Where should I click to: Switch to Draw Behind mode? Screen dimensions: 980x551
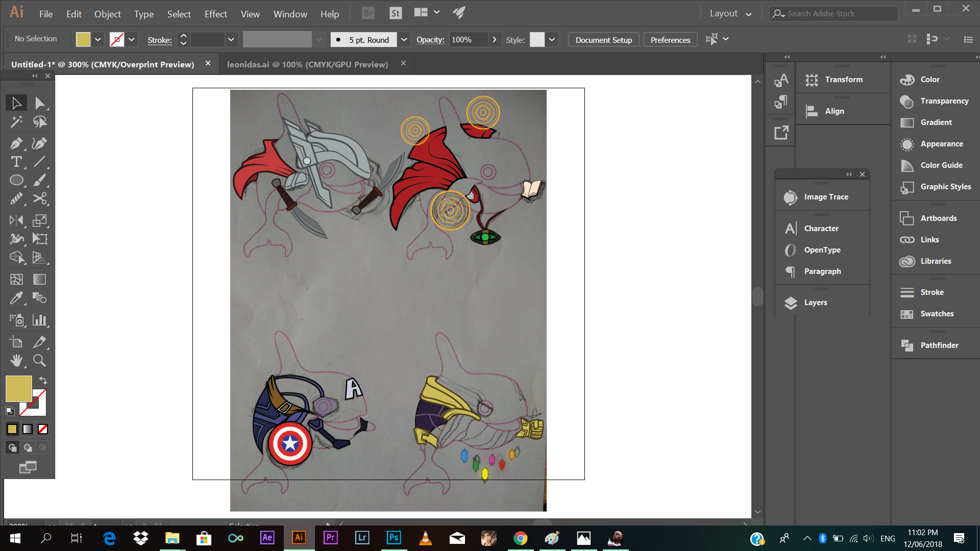[28, 447]
